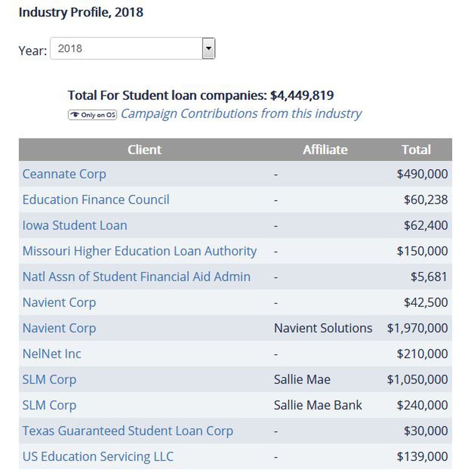Open the Year dropdown arrow
The height and width of the screenshot is (476, 465).
pos(209,49)
